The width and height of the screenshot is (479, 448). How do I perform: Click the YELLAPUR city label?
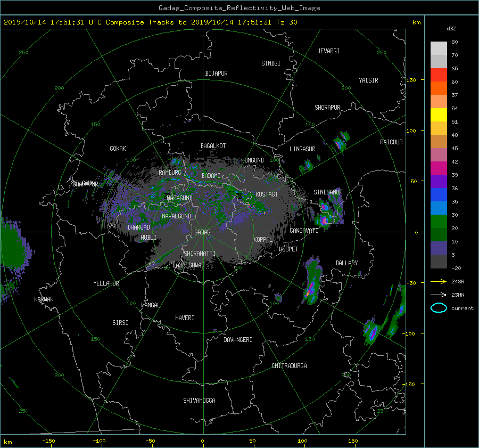pyautogui.click(x=106, y=283)
